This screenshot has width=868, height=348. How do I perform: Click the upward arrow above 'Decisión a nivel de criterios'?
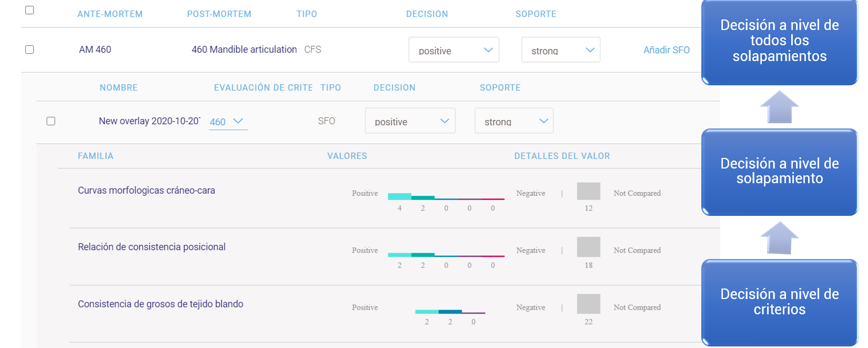[779, 237]
